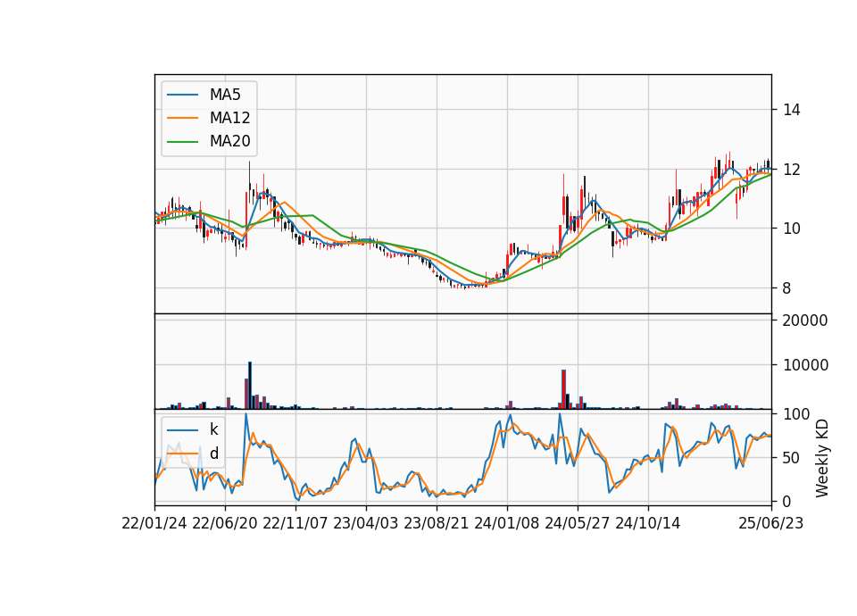This screenshot has height=616, width=857.
Task: Click the price axis value 8
Action: (786, 288)
